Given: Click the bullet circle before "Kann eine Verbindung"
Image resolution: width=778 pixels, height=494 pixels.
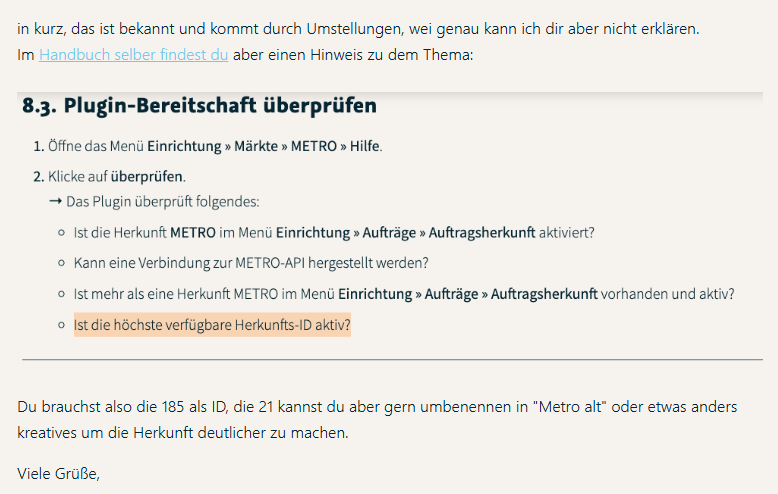Looking at the screenshot, I should tap(61, 263).
